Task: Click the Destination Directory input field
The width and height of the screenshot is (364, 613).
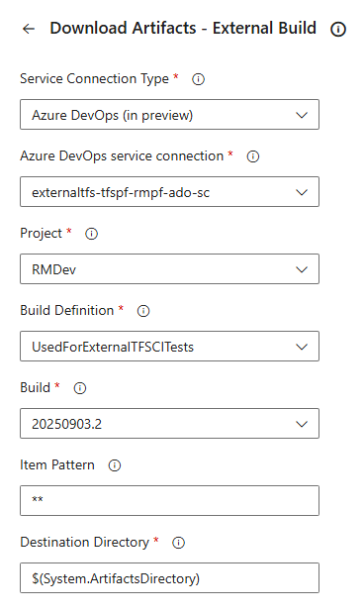Action: (169, 577)
